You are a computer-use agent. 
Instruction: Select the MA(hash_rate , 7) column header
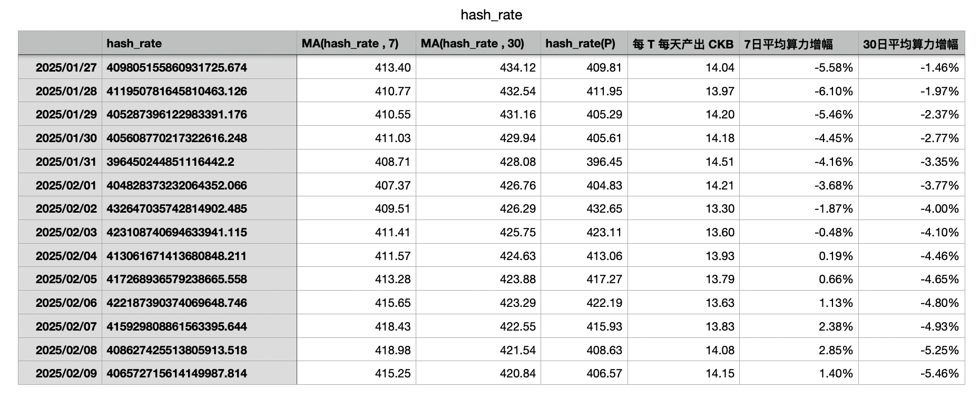[x=356, y=43]
